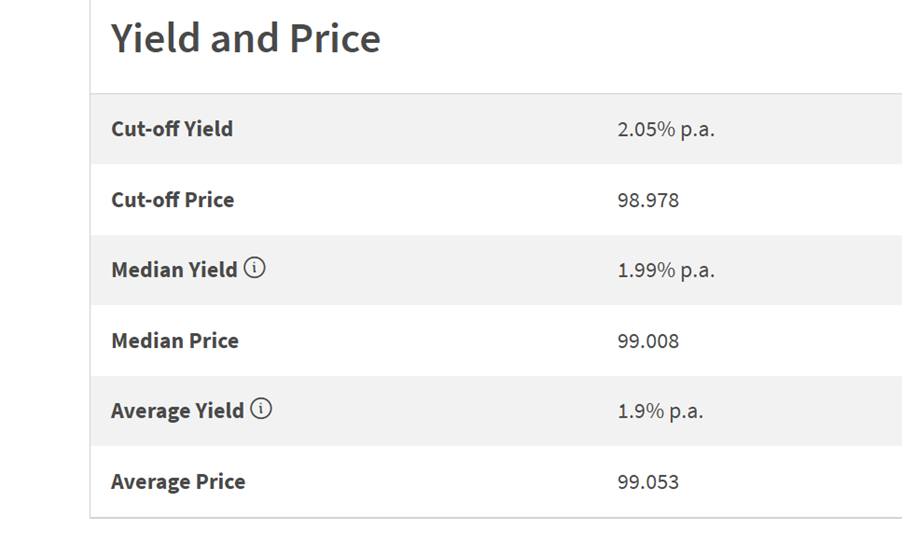Click the word Price in the heading
This screenshot has height=544, width=902.
[x=335, y=39]
